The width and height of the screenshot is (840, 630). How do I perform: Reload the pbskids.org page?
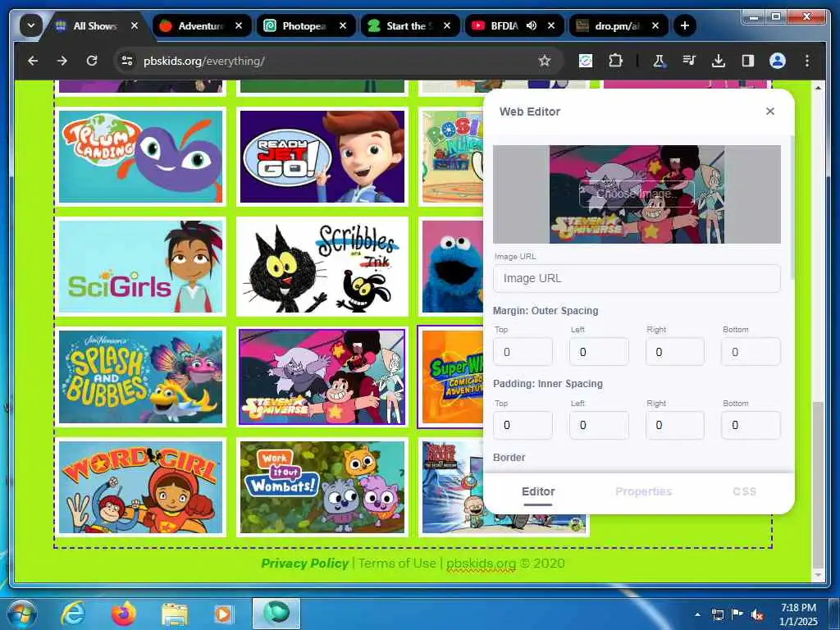point(92,61)
